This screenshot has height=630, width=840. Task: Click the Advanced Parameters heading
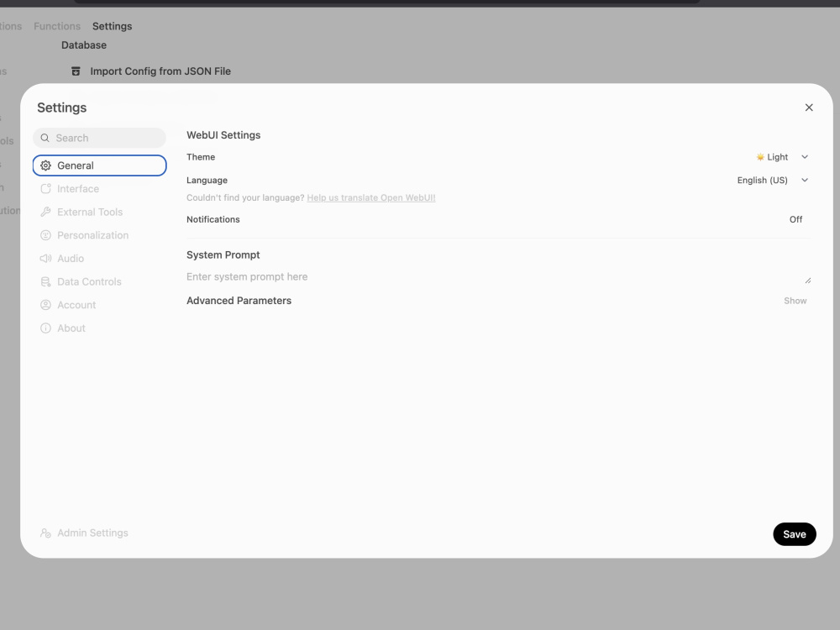(239, 301)
